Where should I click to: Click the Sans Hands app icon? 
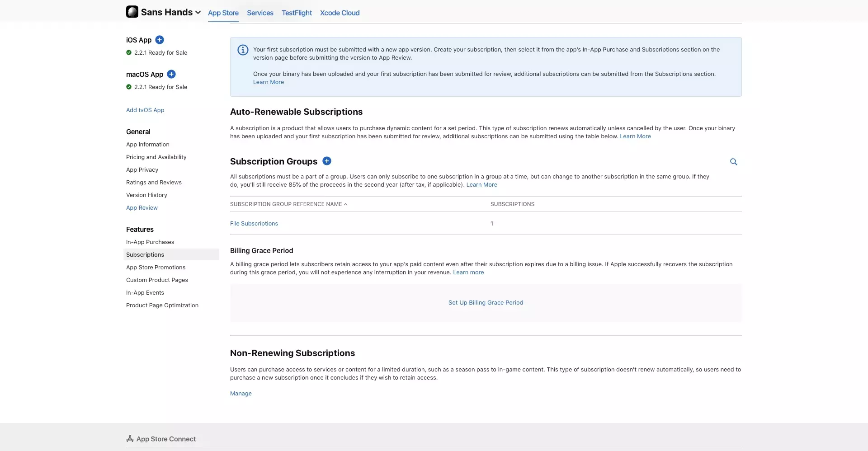[x=132, y=12]
